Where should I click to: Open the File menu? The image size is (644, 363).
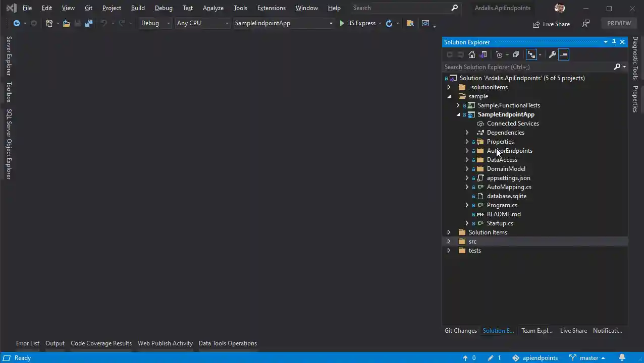27,8
